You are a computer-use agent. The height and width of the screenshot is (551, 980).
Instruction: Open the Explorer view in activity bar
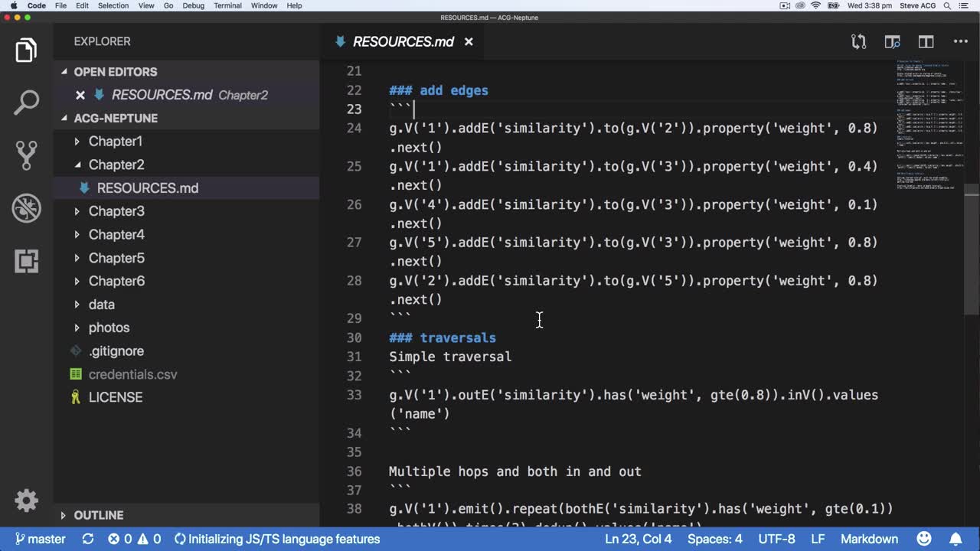[26, 51]
